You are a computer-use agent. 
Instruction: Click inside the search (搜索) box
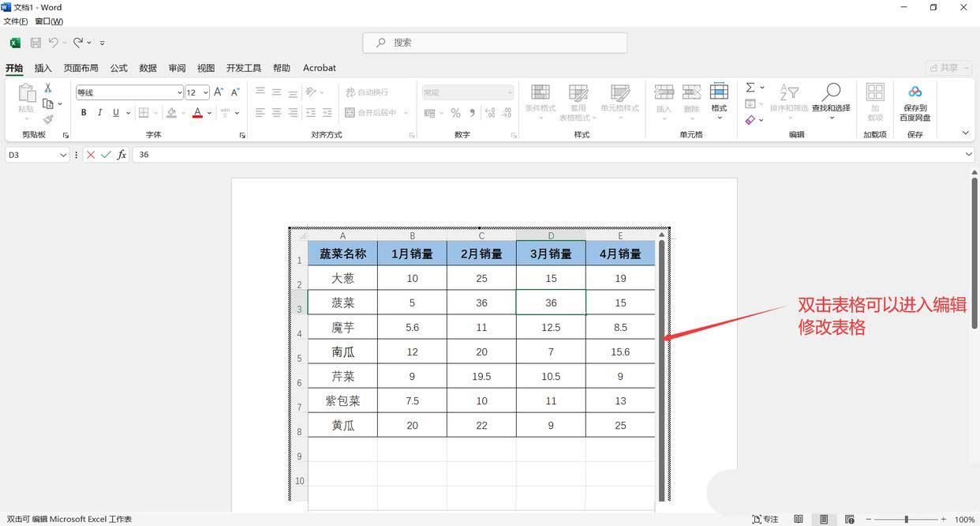pos(495,43)
